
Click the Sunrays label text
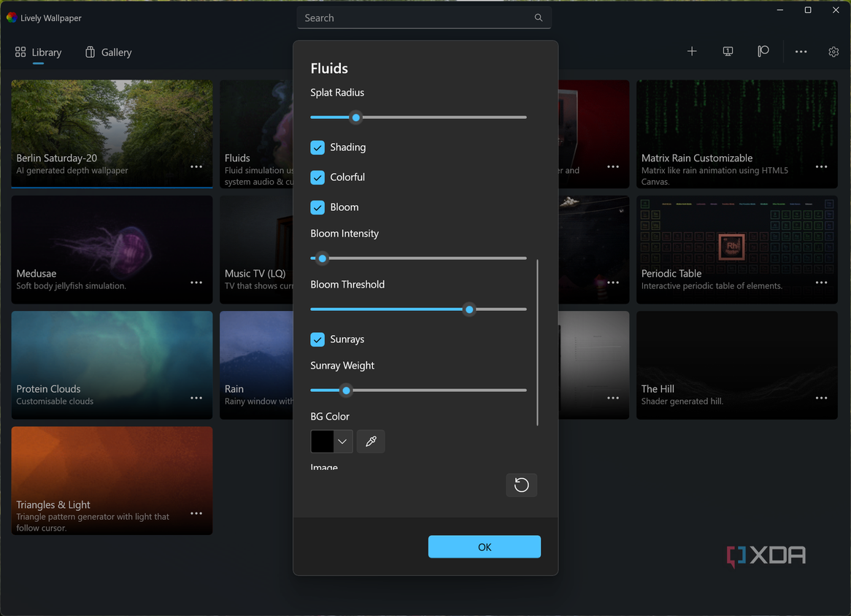(x=347, y=339)
